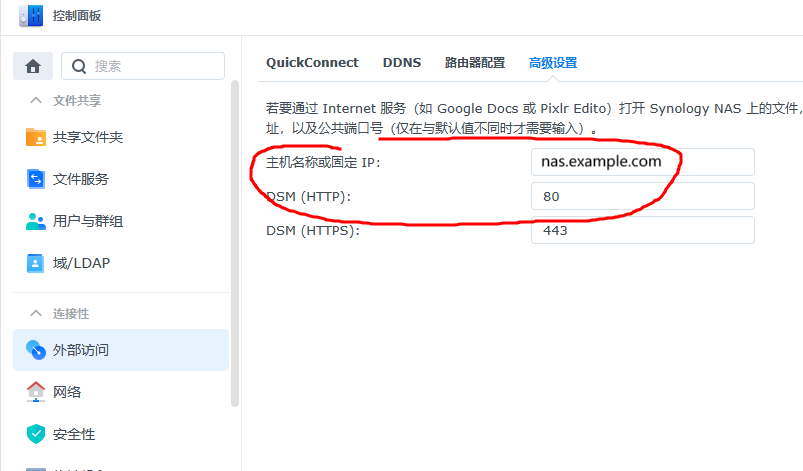The height and width of the screenshot is (471, 803).
Task: Switch to the QuickConnect tab
Action: click(x=312, y=62)
